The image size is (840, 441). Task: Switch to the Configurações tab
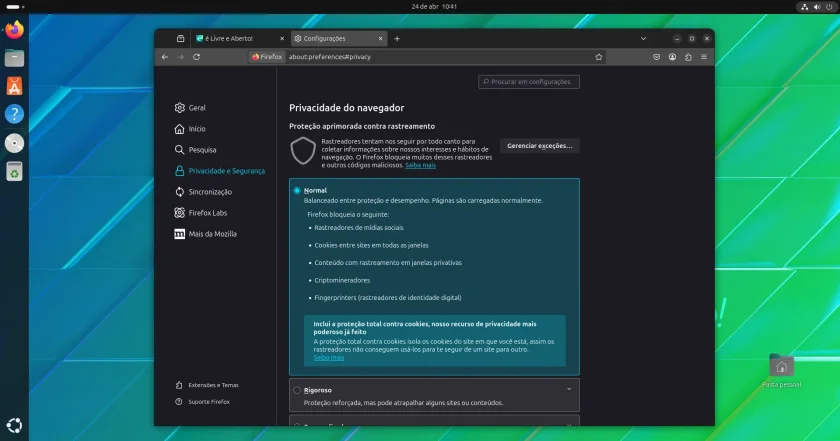tap(339, 39)
